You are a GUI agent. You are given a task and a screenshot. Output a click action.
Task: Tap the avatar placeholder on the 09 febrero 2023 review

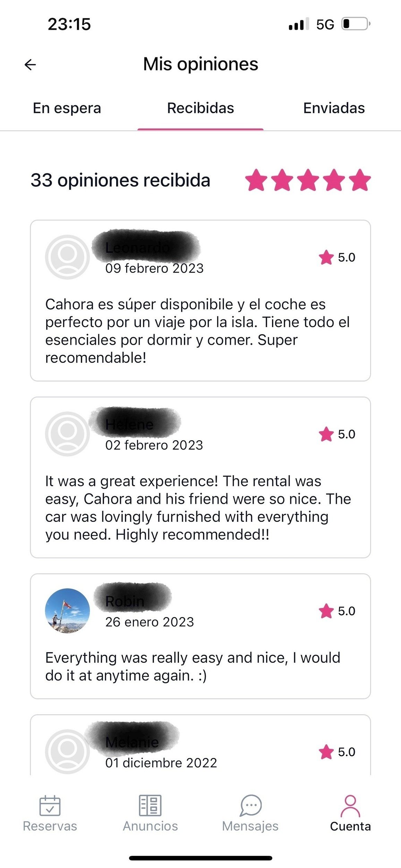coord(67,257)
